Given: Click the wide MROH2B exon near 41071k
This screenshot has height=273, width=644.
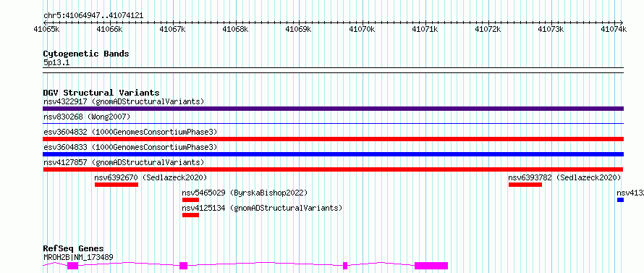Looking at the screenshot, I should click(x=431, y=266).
